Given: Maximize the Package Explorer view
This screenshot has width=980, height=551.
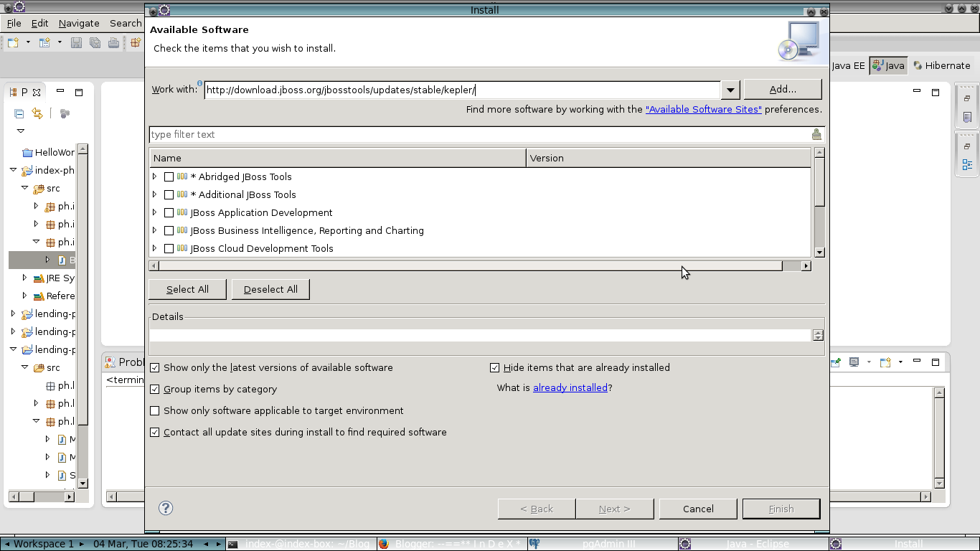Looking at the screenshot, I should click(79, 92).
